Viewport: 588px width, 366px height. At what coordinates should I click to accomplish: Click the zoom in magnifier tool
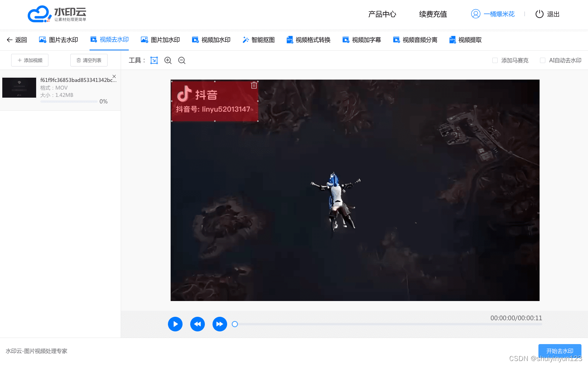[x=168, y=60]
